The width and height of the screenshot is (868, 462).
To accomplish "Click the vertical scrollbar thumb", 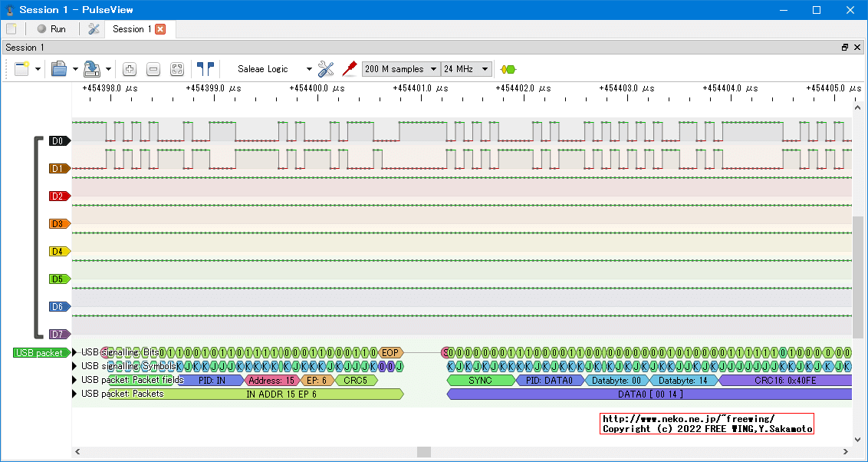I will (x=858, y=277).
